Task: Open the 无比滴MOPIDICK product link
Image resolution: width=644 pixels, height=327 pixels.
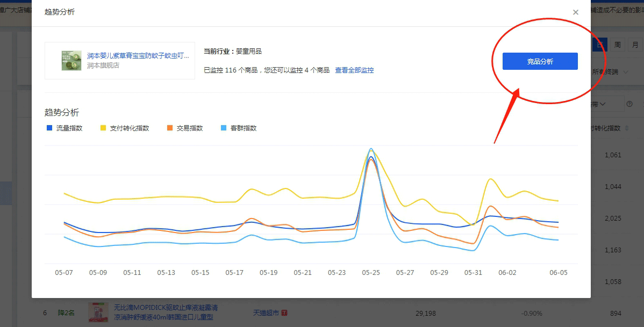Action: click(x=166, y=312)
